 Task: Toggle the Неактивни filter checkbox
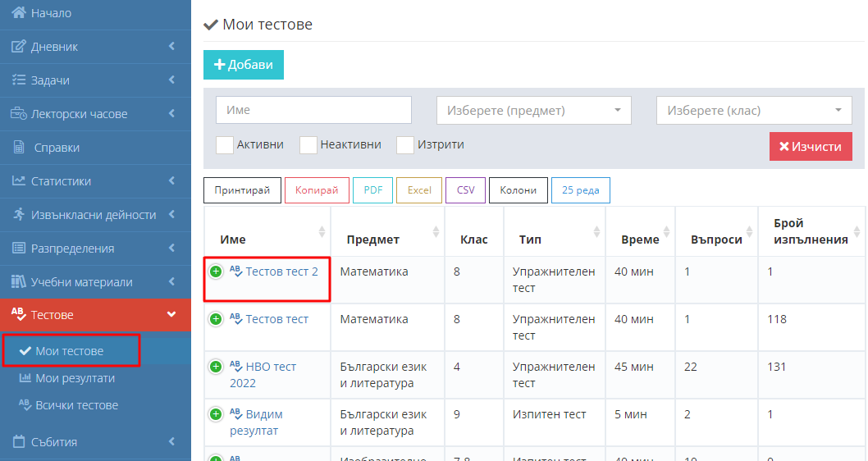pyautogui.click(x=308, y=145)
